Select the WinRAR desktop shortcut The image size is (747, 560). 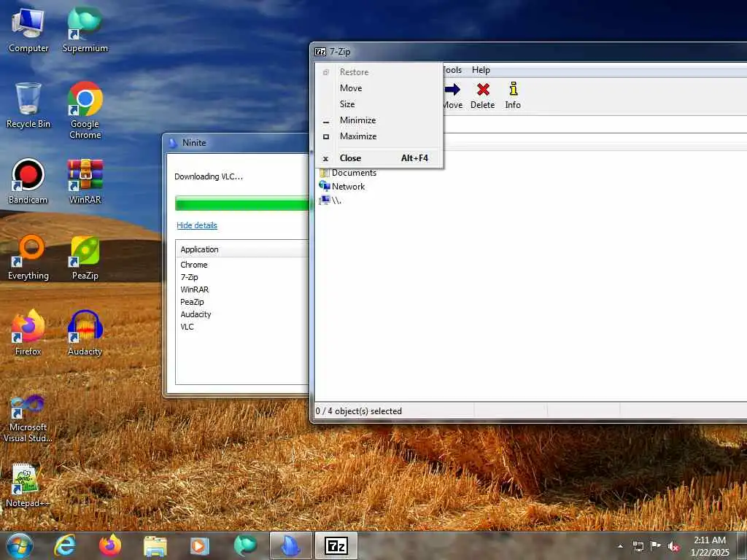coord(85,182)
